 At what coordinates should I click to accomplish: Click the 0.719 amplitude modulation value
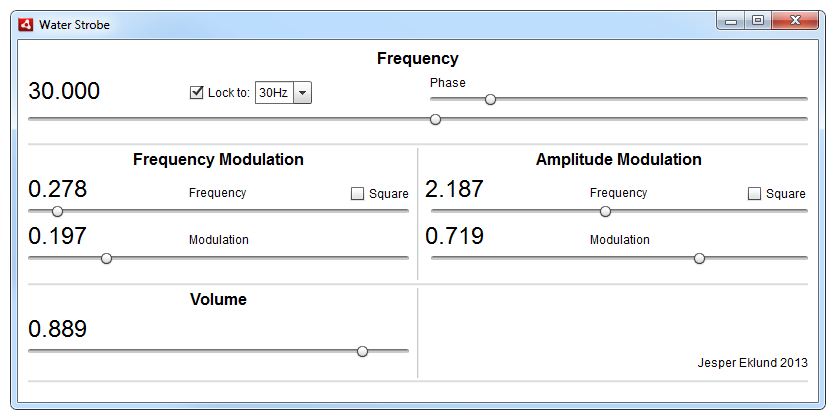(454, 236)
